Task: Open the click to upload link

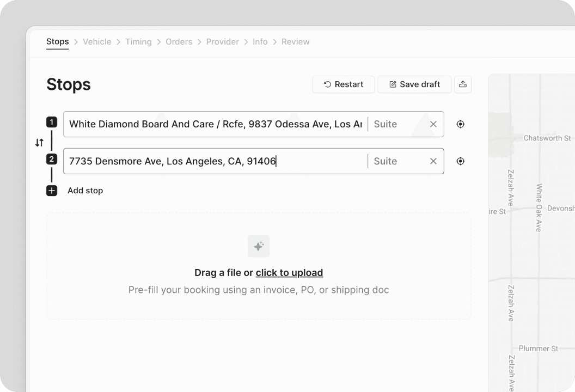Action: click(x=289, y=272)
